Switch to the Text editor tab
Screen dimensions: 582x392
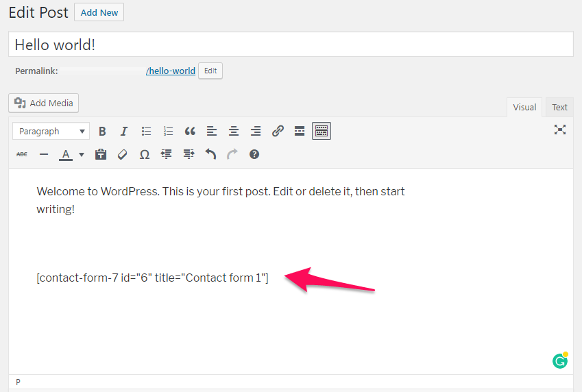[559, 108]
